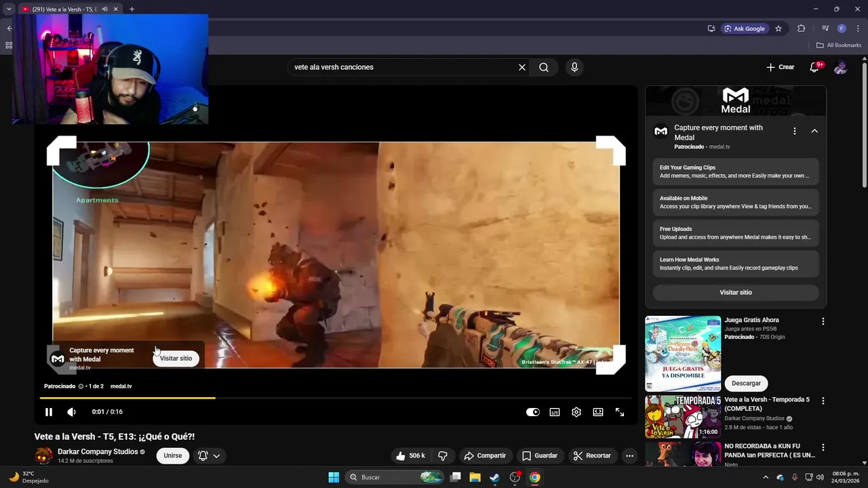Screen dimensions: 868x488
Task: Open Juega Gratis Ahora ad thumbnail
Action: pyautogui.click(x=683, y=354)
